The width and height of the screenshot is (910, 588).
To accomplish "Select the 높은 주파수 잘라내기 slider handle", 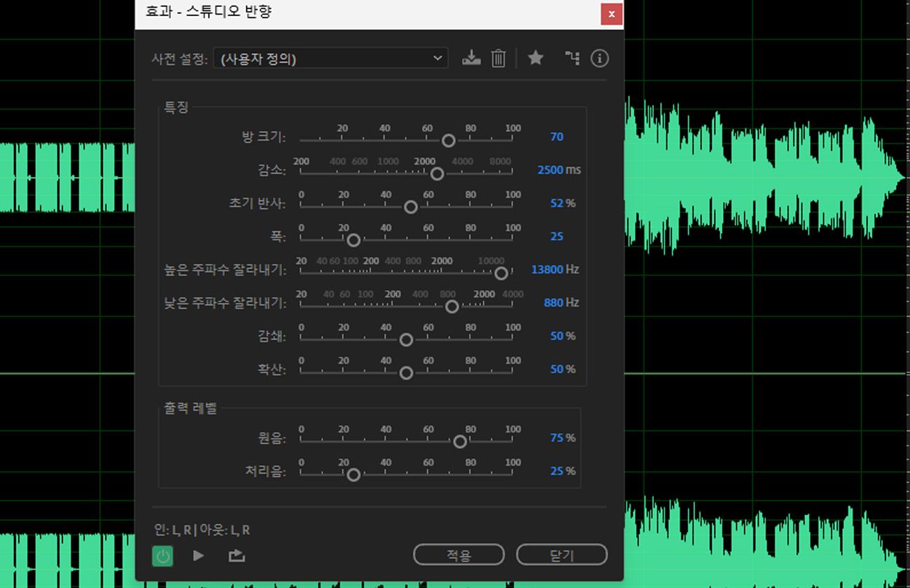I will (501, 273).
